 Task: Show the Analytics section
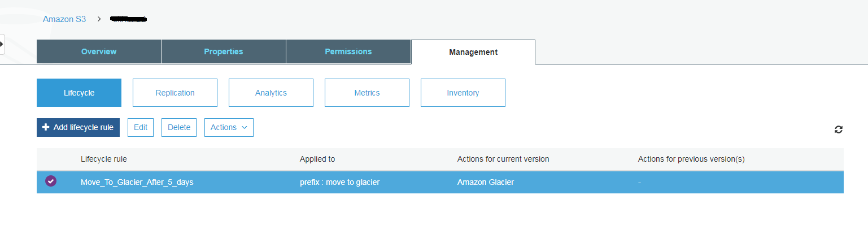[x=271, y=93]
